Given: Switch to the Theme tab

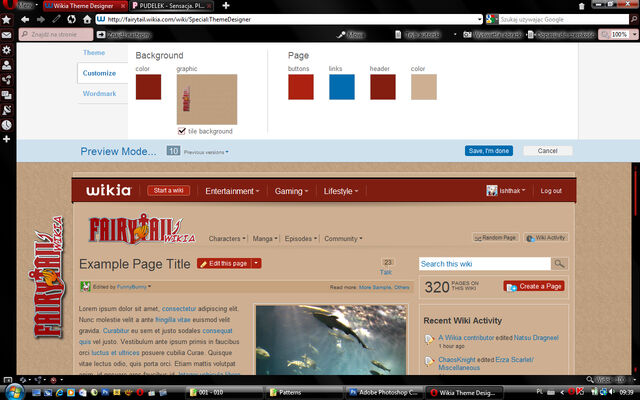Looking at the screenshot, I should tap(94, 53).
